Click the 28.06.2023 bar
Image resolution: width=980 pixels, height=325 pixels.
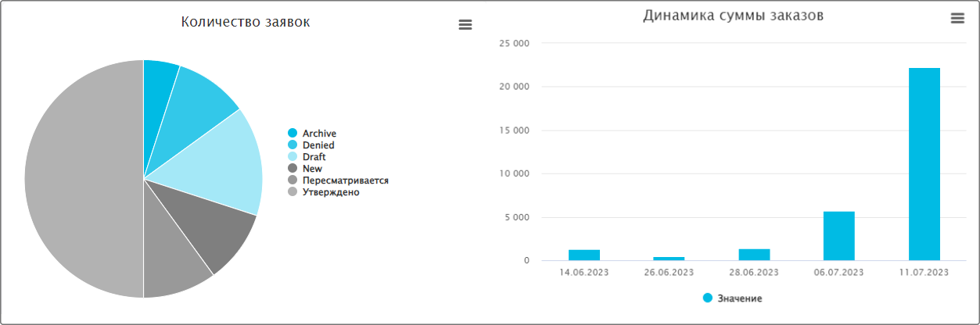click(x=754, y=255)
